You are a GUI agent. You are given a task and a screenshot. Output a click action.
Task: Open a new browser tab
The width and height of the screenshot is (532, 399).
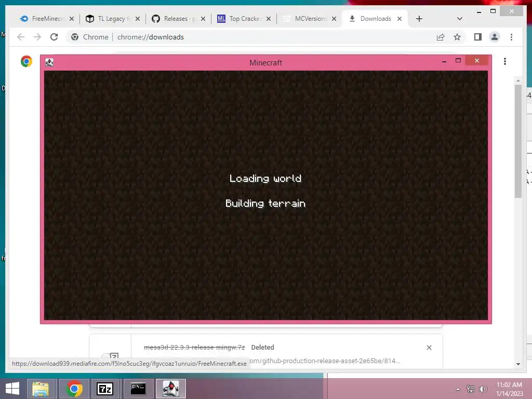click(x=419, y=19)
